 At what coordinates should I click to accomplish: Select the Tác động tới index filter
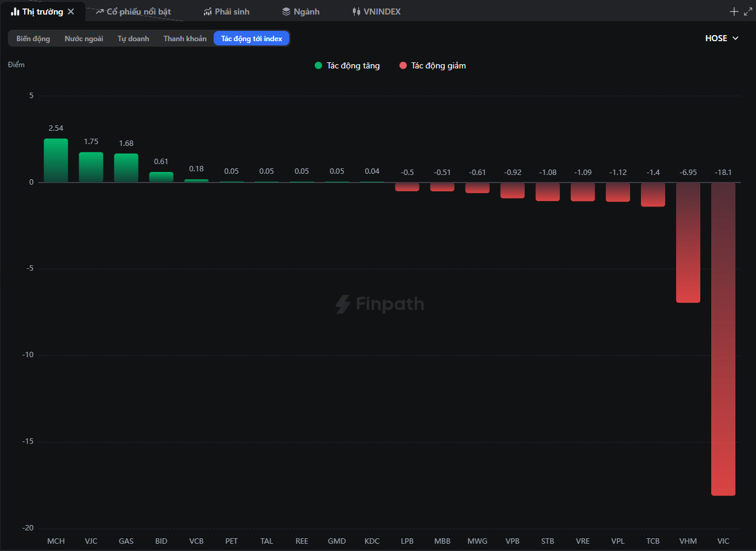click(251, 38)
